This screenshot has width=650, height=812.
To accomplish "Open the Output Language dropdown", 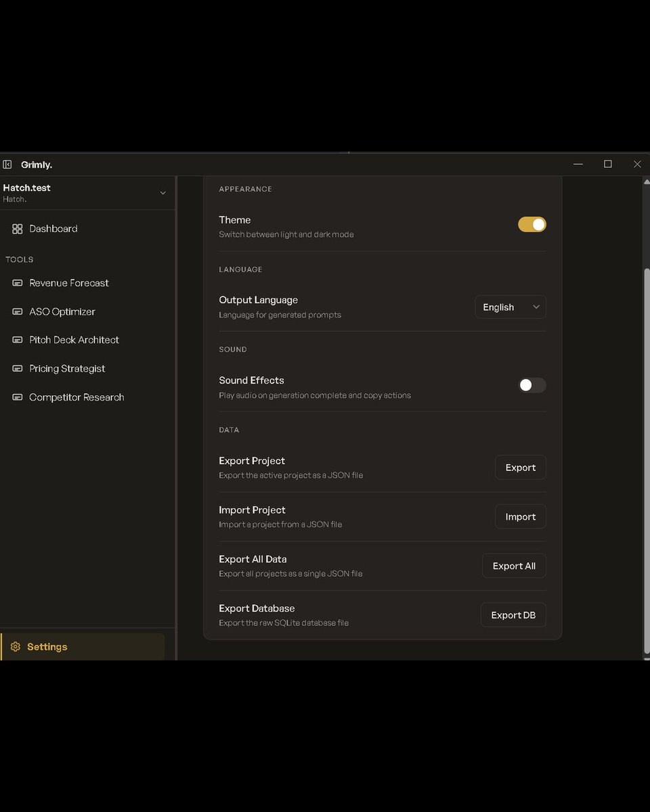I will click(511, 307).
